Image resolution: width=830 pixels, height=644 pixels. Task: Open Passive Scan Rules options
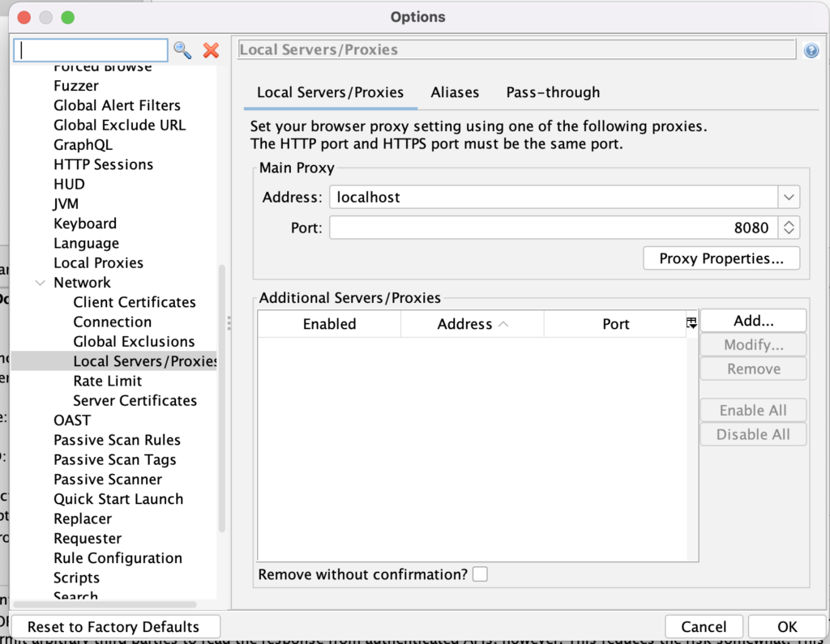[x=117, y=440]
